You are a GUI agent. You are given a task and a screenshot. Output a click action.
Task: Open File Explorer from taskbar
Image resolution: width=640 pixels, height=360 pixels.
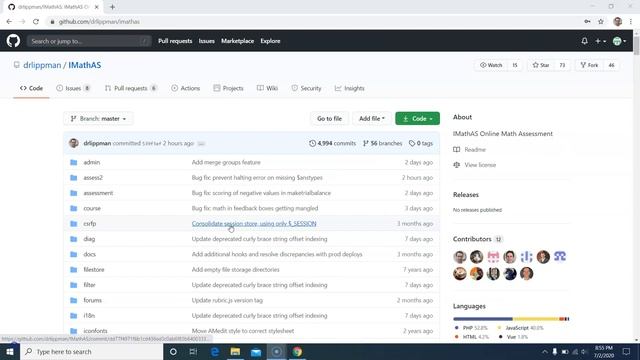(235, 351)
